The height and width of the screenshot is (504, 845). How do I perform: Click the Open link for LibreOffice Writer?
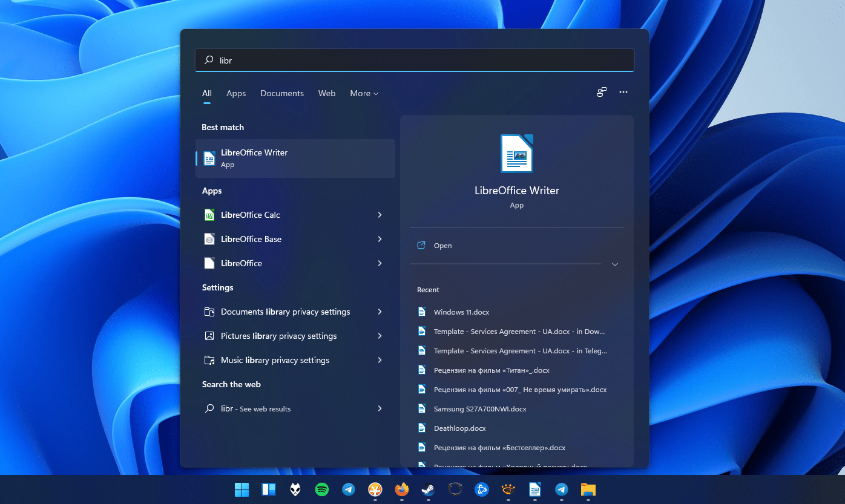442,245
